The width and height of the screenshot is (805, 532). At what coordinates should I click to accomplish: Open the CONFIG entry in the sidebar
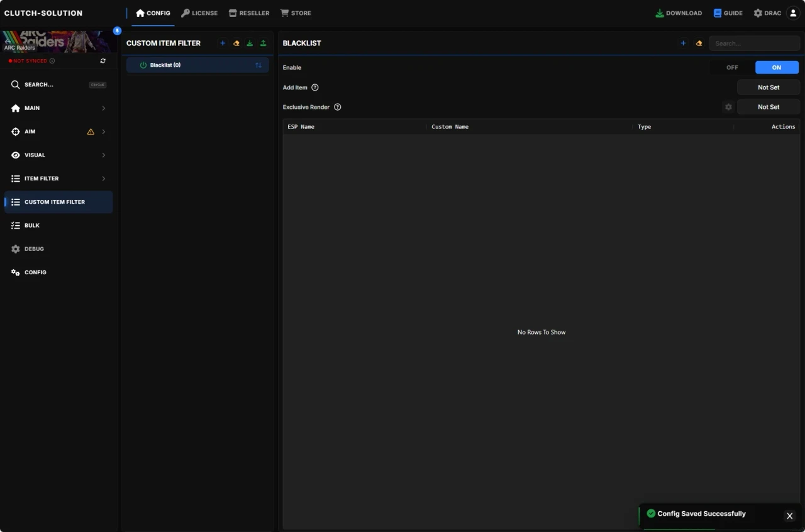pyautogui.click(x=58, y=272)
